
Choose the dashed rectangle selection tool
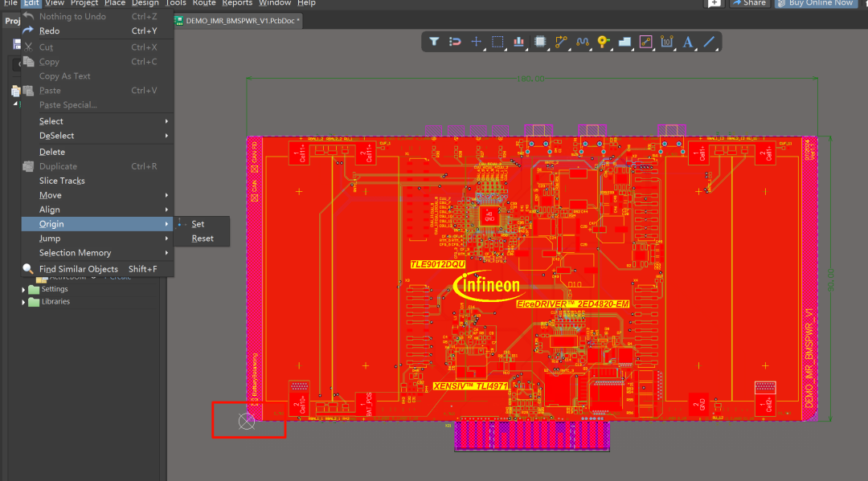click(497, 42)
